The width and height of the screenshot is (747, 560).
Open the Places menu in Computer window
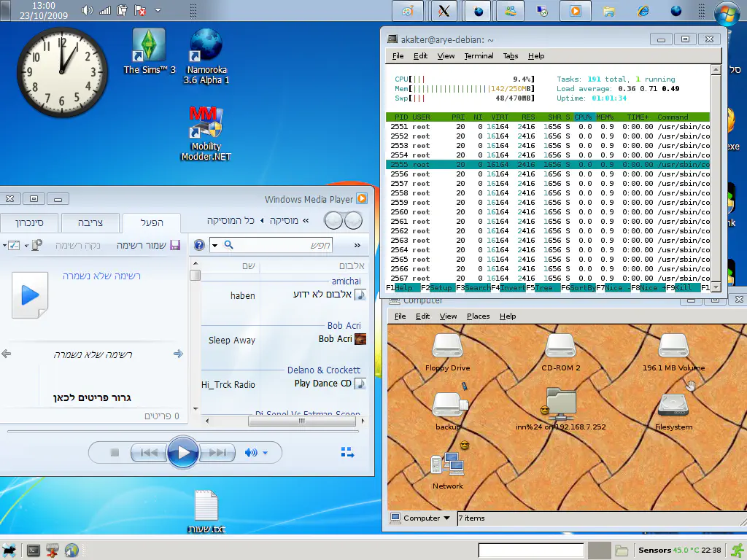coord(478,316)
